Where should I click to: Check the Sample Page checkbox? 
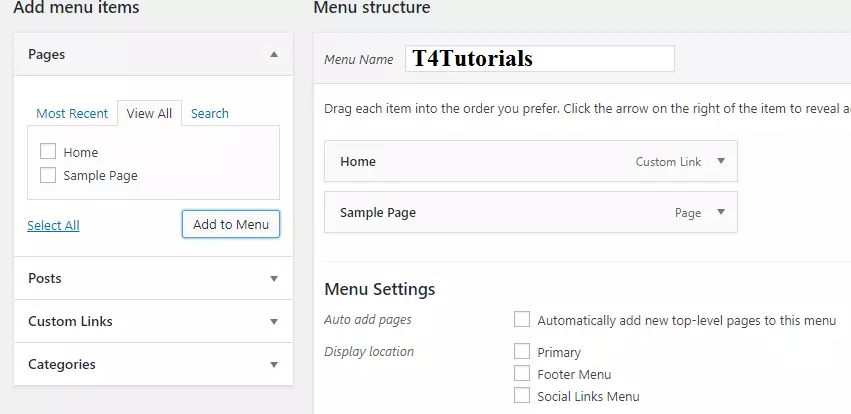point(48,175)
